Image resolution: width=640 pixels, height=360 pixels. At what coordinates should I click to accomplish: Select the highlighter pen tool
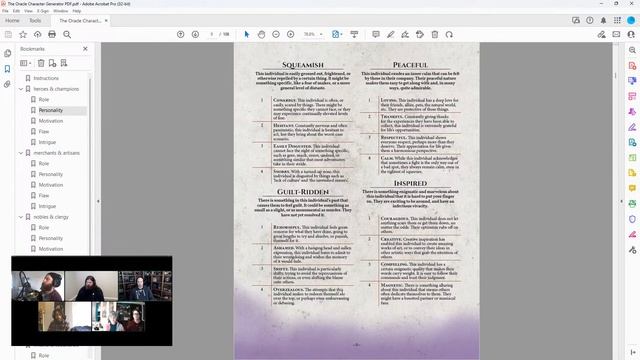(x=391, y=34)
